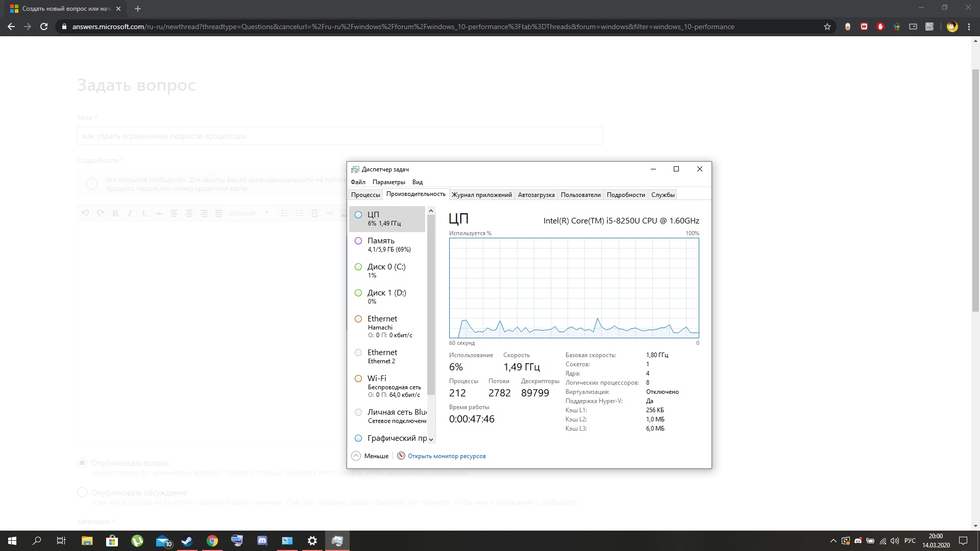Select the Личная сеть Bluetooth item
The height and width of the screenshot is (551, 980).
[x=387, y=416]
